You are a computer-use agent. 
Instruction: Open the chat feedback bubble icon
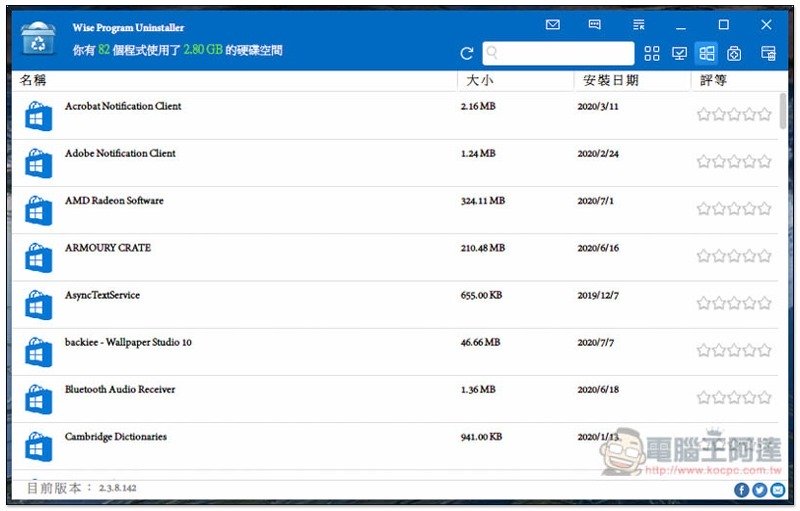click(594, 24)
